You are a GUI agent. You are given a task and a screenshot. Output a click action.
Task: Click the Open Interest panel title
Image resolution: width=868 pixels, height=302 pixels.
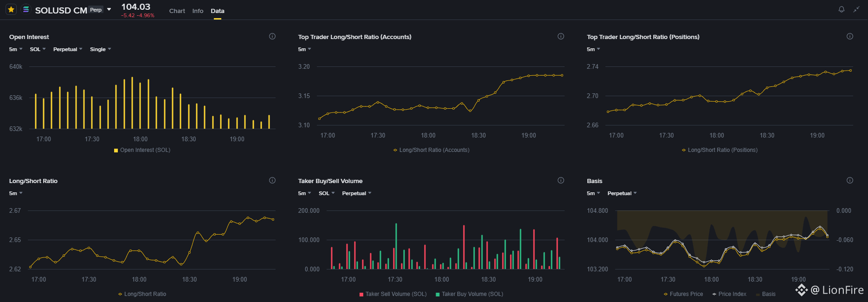(x=29, y=37)
